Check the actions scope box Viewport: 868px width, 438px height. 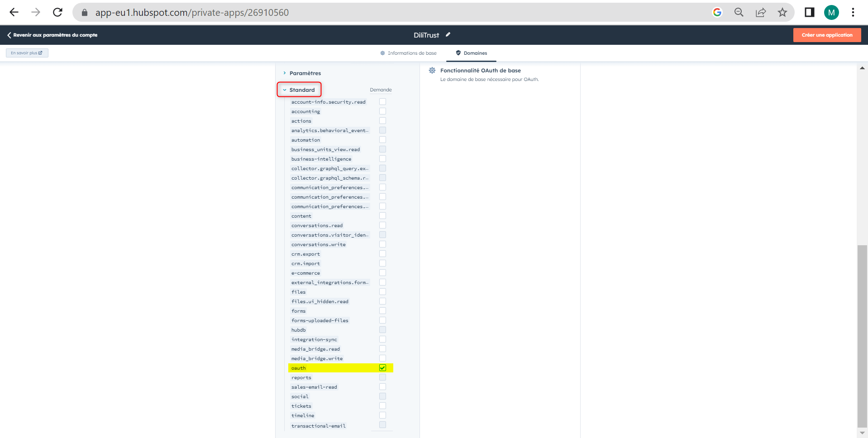(x=382, y=121)
